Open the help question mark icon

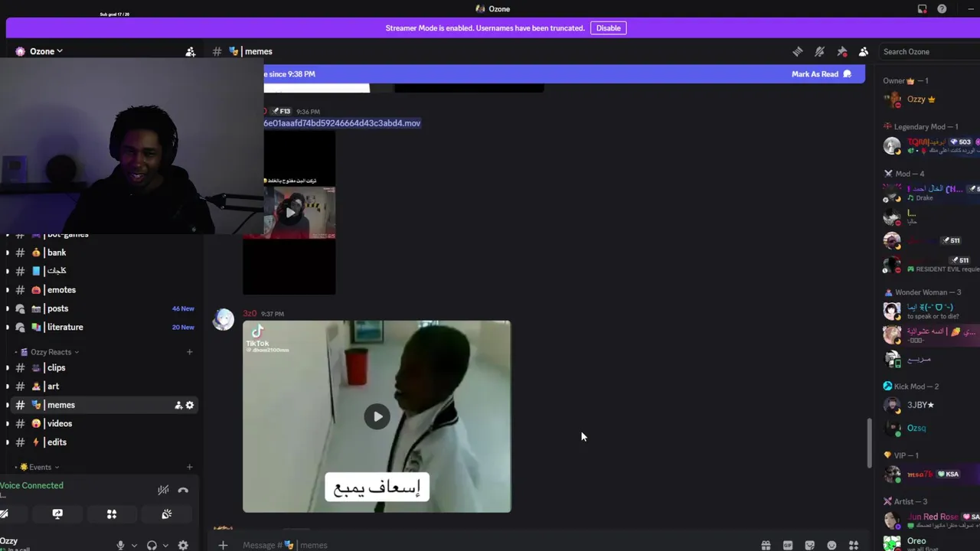(942, 8)
